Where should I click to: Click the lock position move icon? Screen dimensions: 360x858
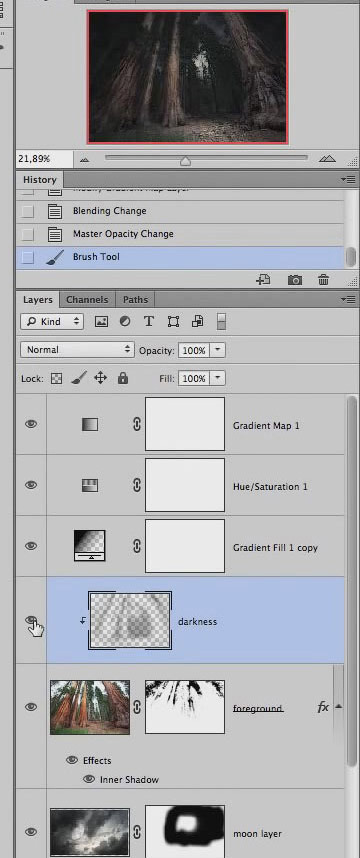(100, 378)
